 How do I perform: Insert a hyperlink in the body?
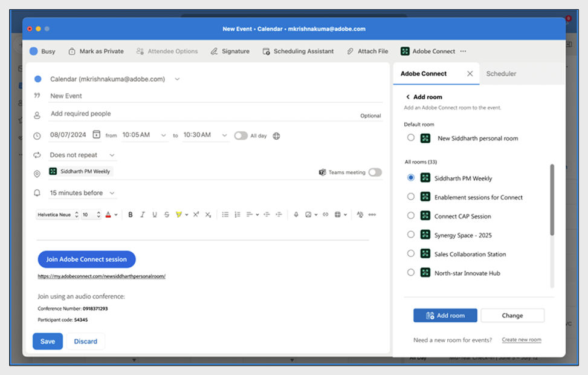pos(326,215)
